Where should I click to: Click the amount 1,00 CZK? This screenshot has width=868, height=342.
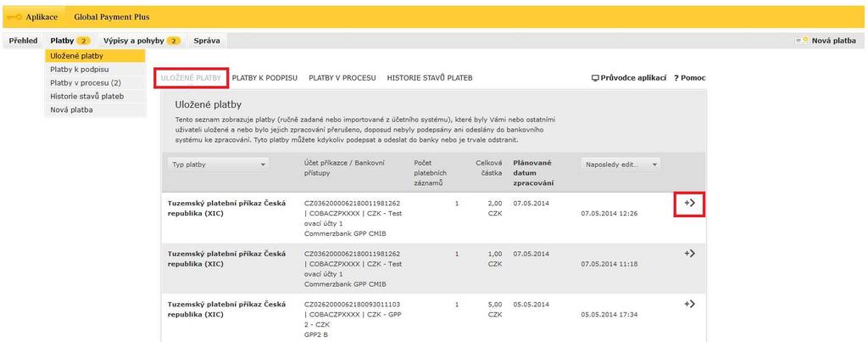[x=495, y=259]
